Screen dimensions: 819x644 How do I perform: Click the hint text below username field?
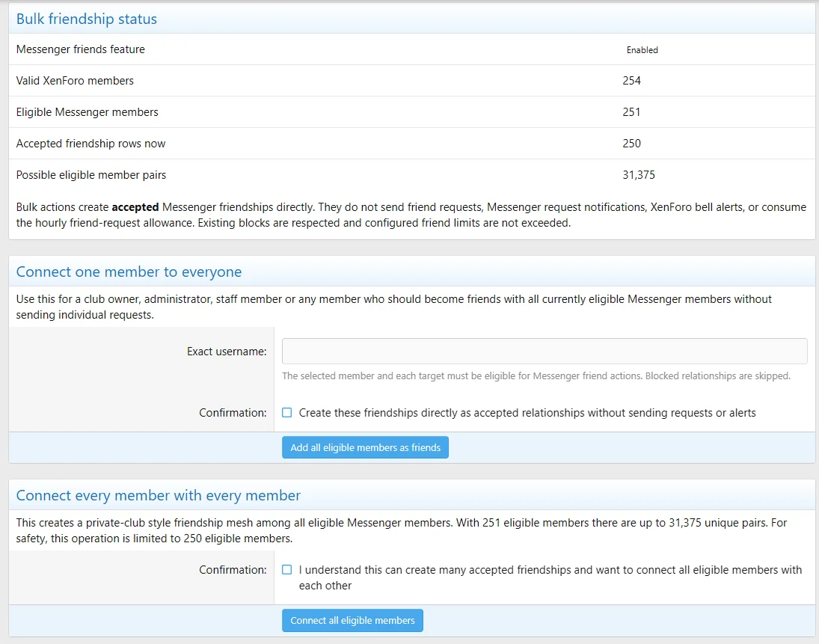click(536, 375)
